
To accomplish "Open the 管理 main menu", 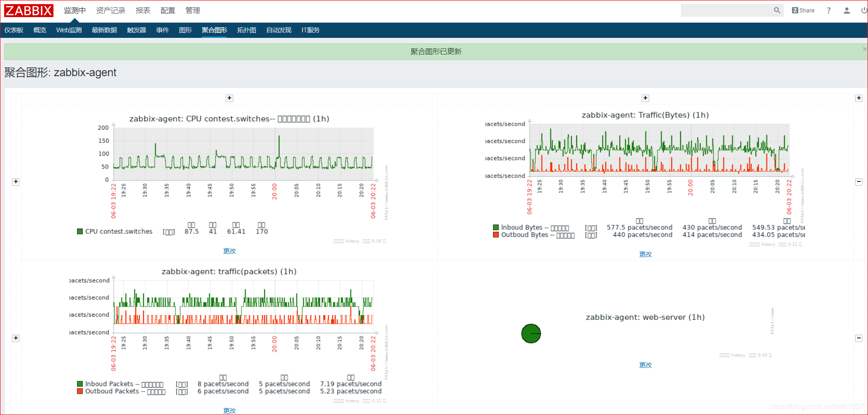I will [193, 10].
